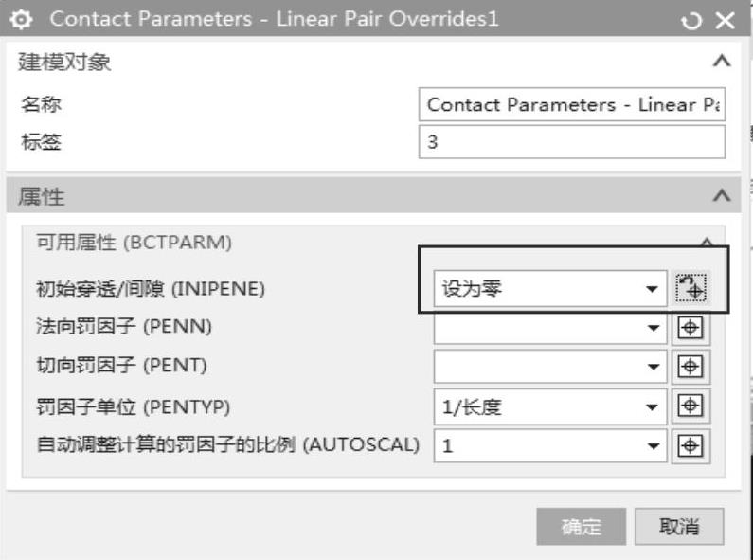Close the Contact Parameters dialog
The image size is (753, 560).
[x=725, y=21]
